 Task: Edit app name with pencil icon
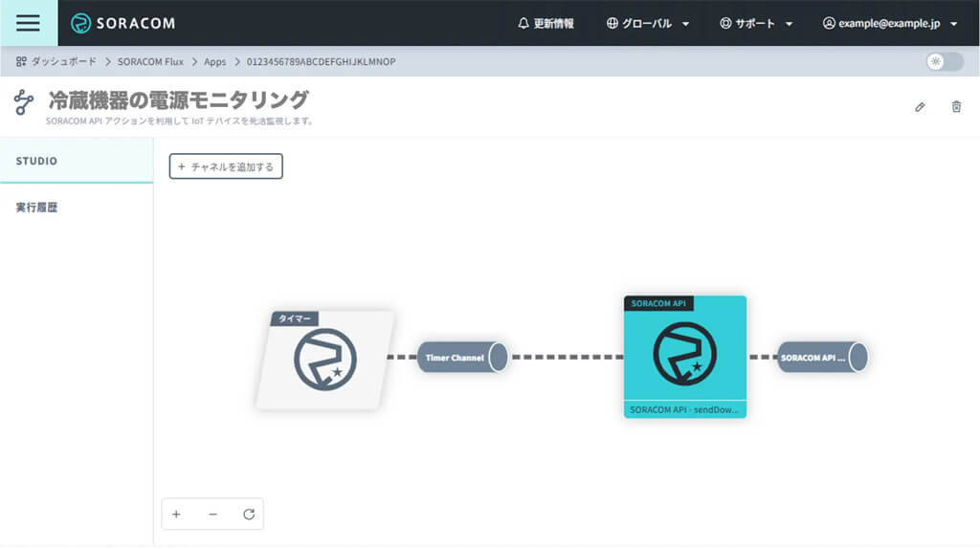[x=920, y=107]
